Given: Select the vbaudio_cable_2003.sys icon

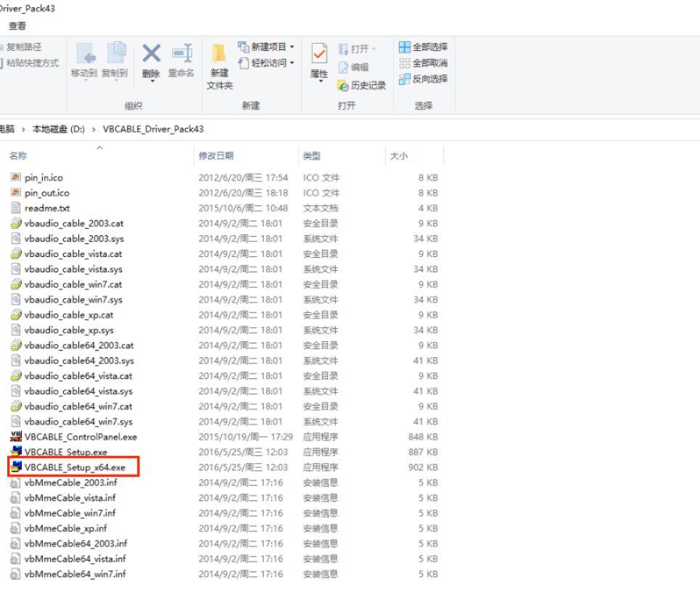Looking at the screenshot, I should (x=16, y=239).
